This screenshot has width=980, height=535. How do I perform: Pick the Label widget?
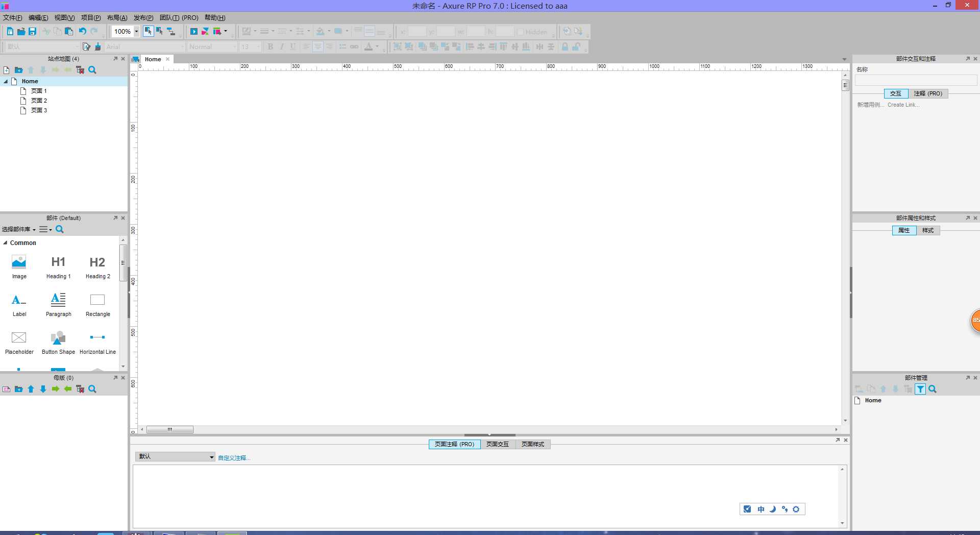point(19,305)
